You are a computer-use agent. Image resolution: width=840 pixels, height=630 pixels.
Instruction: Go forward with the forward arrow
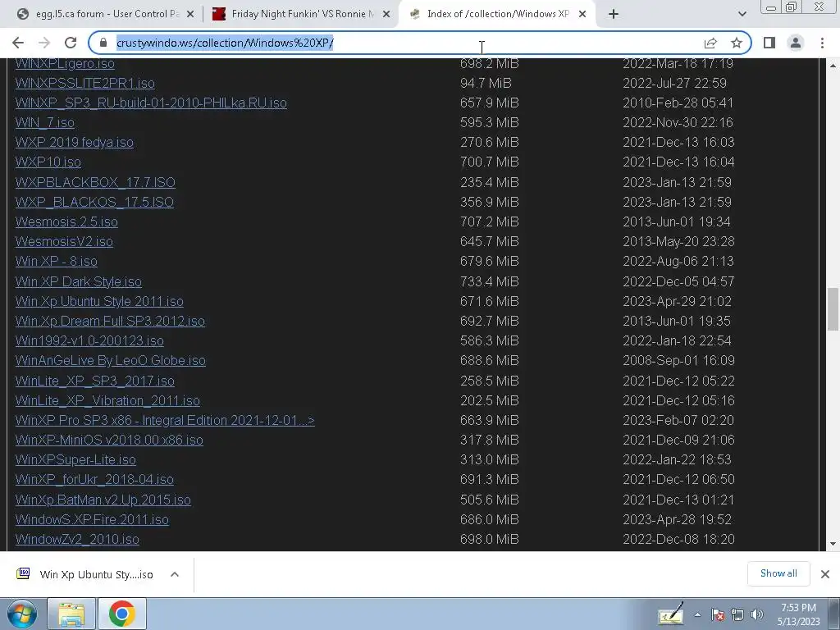coord(44,43)
